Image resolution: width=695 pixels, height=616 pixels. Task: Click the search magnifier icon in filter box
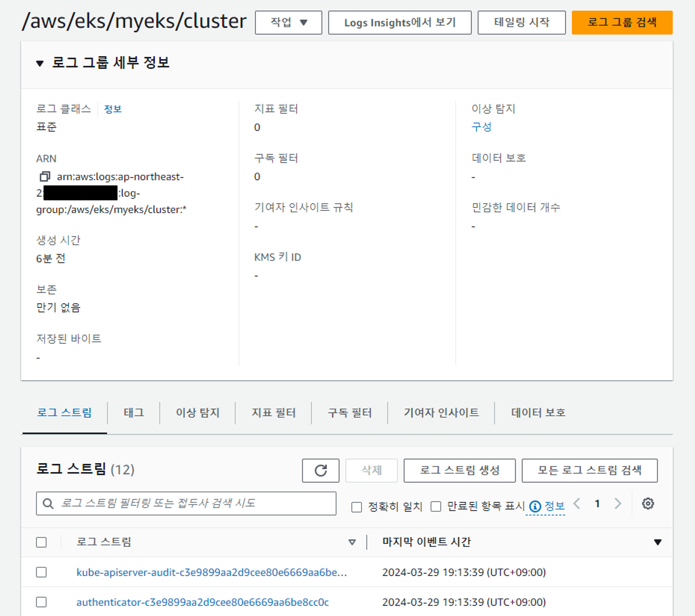[48, 503]
